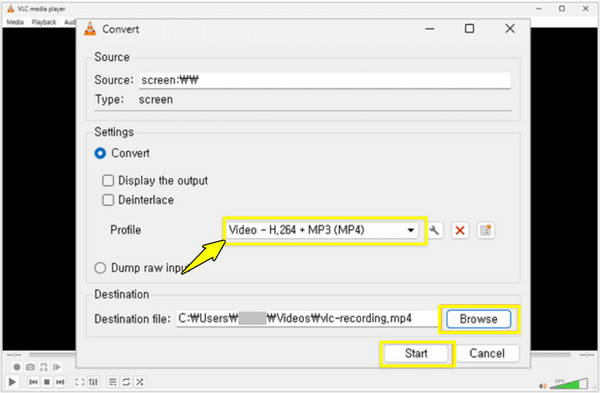Image resolution: width=600 pixels, height=393 pixels.
Task: Click the Browse button for destination
Action: (478, 319)
